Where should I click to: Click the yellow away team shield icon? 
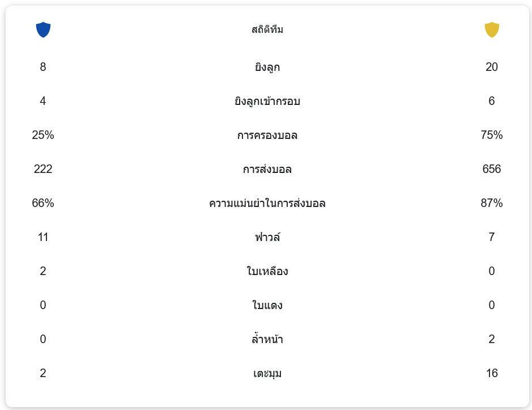tap(492, 29)
